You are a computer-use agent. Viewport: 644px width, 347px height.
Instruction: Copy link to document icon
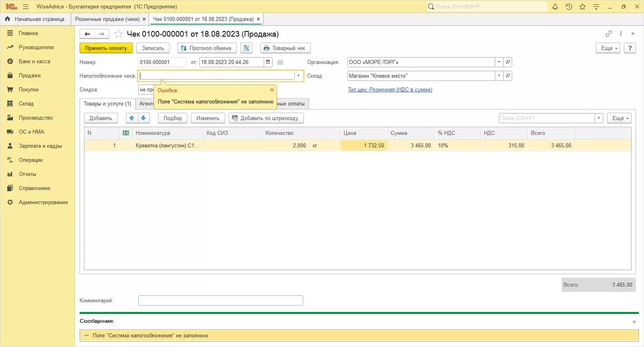tap(609, 34)
